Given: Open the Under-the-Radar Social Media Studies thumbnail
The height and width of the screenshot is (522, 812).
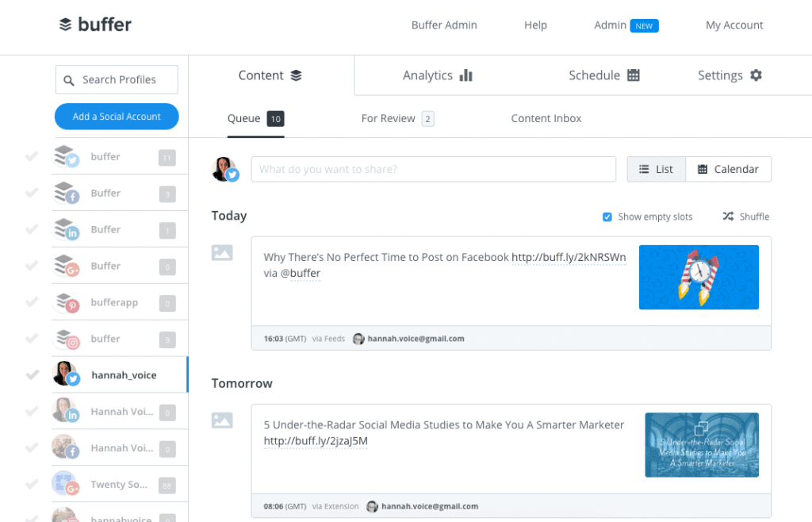Looking at the screenshot, I should point(702,445).
